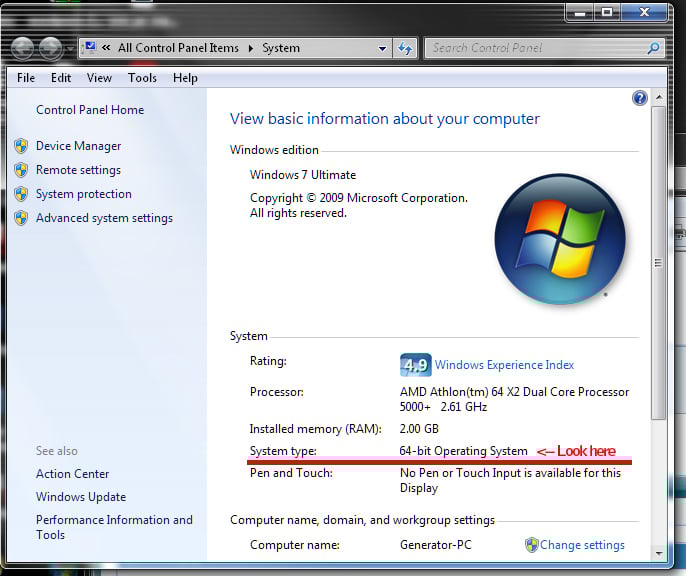Open Advanced system settings link
686x576 pixels.
click(x=105, y=218)
